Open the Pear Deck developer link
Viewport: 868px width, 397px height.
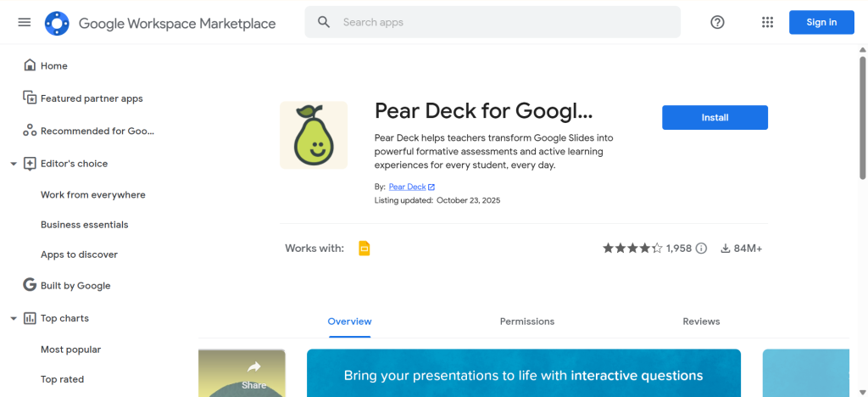click(408, 187)
